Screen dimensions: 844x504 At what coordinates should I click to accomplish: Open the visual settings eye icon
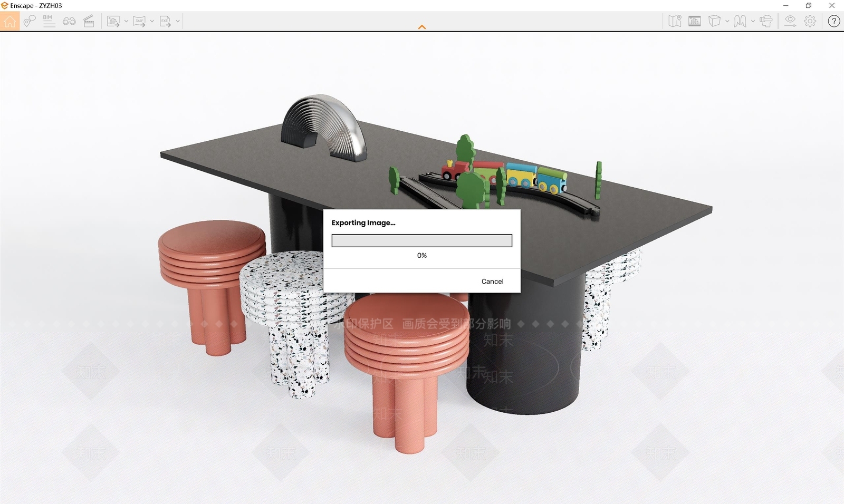click(x=790, y=21)
